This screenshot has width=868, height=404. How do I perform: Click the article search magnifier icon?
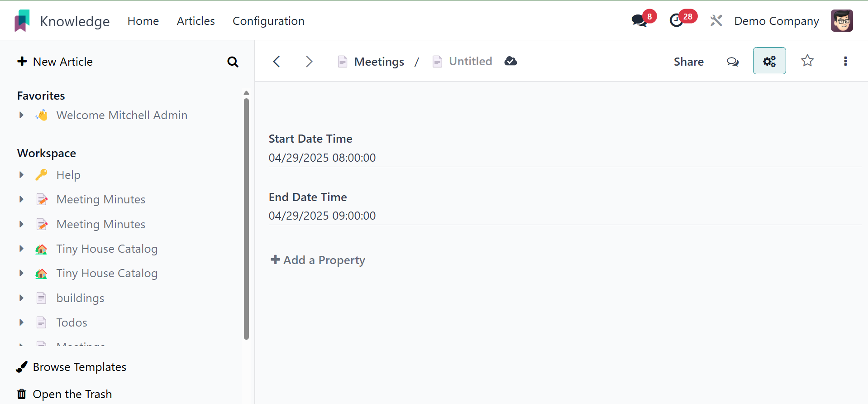pyautogui.click(x=233, y=62)
